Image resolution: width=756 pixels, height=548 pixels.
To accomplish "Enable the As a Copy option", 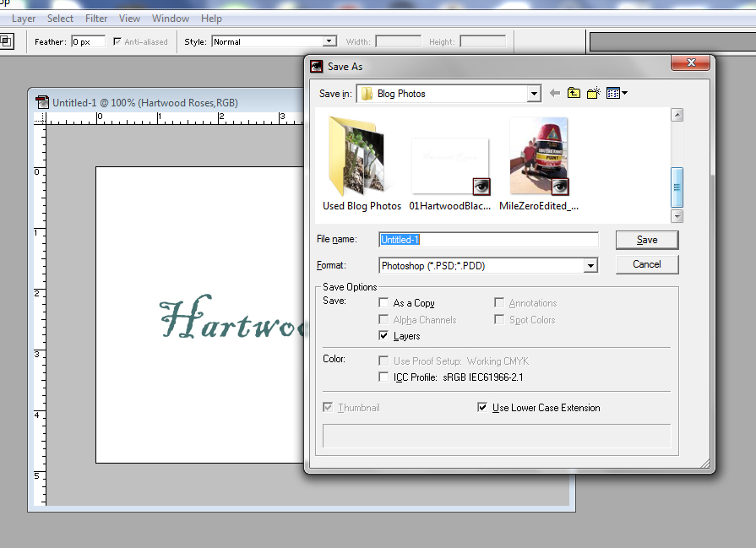I will click(x=384, y=302).
